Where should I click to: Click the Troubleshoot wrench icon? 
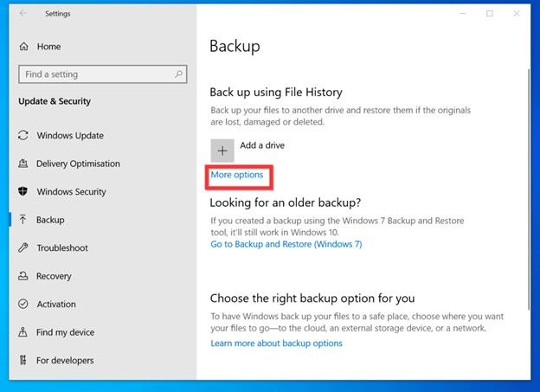(x=23, y=248)
